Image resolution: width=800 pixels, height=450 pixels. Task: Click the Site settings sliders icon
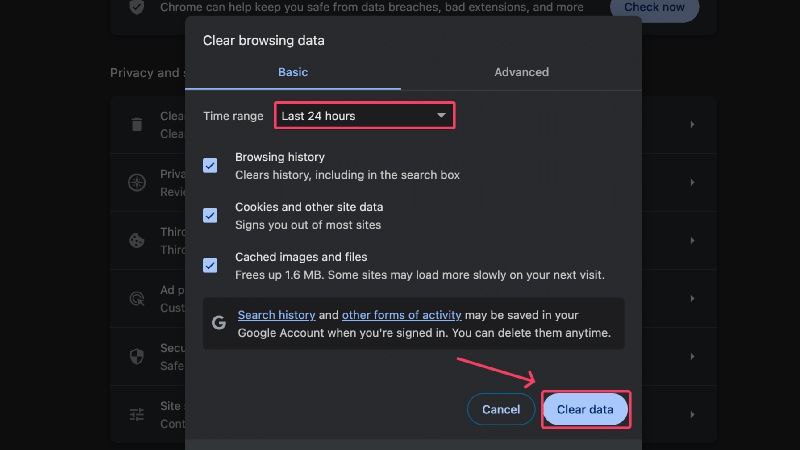(137, 414)
